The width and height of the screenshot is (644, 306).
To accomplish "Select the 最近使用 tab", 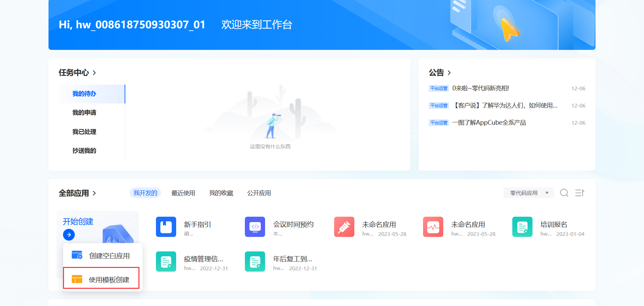I will [x=183, y=193].
